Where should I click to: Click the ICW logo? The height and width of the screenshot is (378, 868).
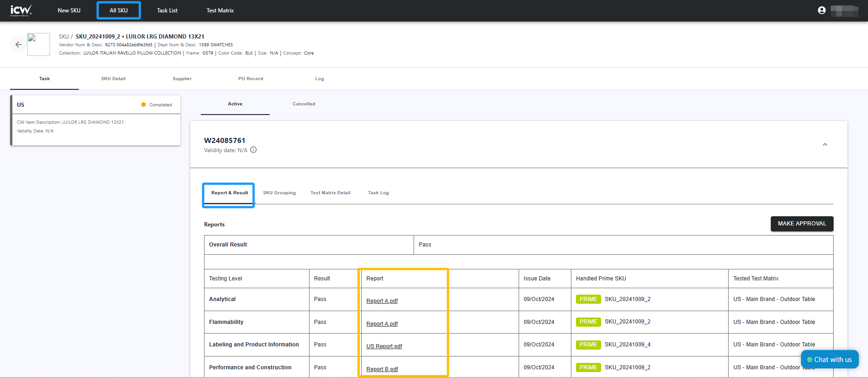pyautogui.click(x=21, y=10)
